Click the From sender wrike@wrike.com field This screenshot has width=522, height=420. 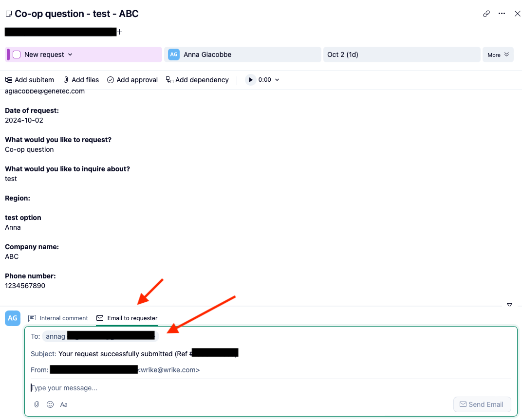click(115, 370)
